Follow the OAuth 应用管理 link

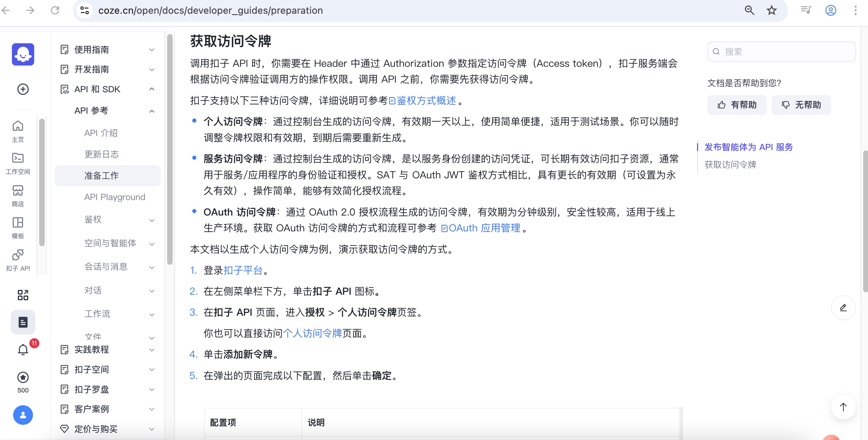[x=481, y=228]
